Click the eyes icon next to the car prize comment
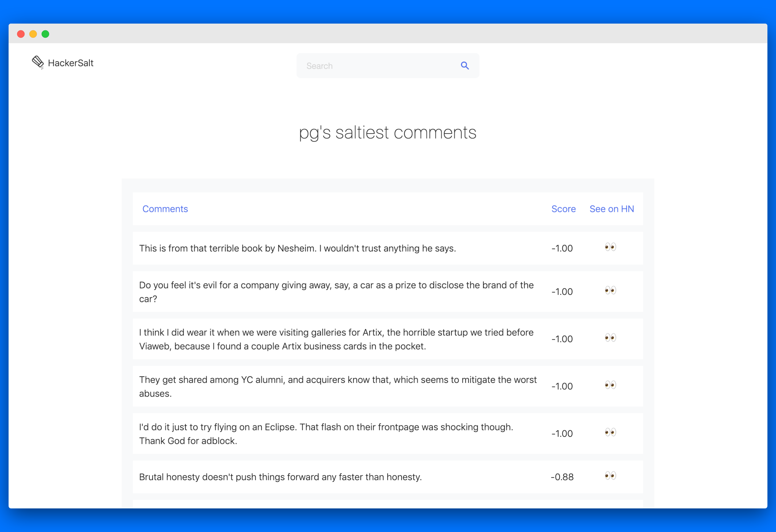Image resolution: width=776 pixels, height=532 pixels. pyautogui.click(x=610, y=290)
